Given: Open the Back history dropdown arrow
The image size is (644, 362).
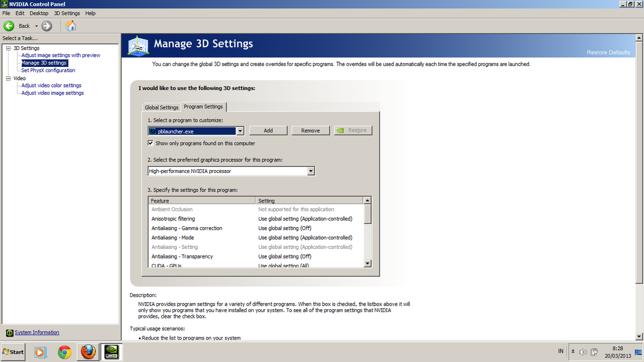Looking at the screenshot, I should (x=36, y=26).
